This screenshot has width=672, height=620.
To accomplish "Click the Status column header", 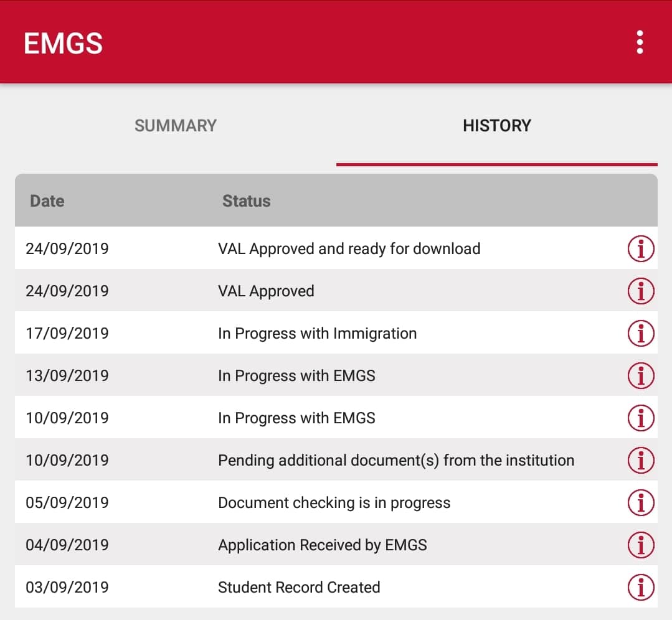I will (246, 201).
